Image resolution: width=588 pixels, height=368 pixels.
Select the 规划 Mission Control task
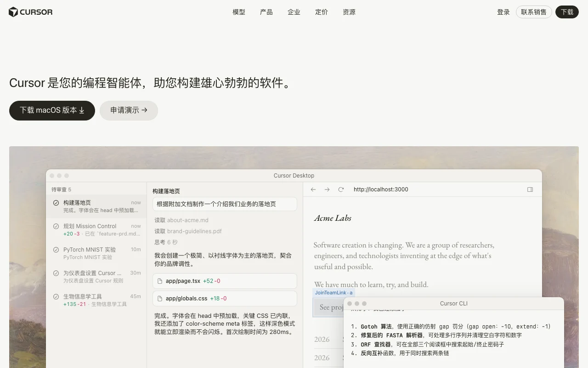pyautogui.click(x=96, y=230)
